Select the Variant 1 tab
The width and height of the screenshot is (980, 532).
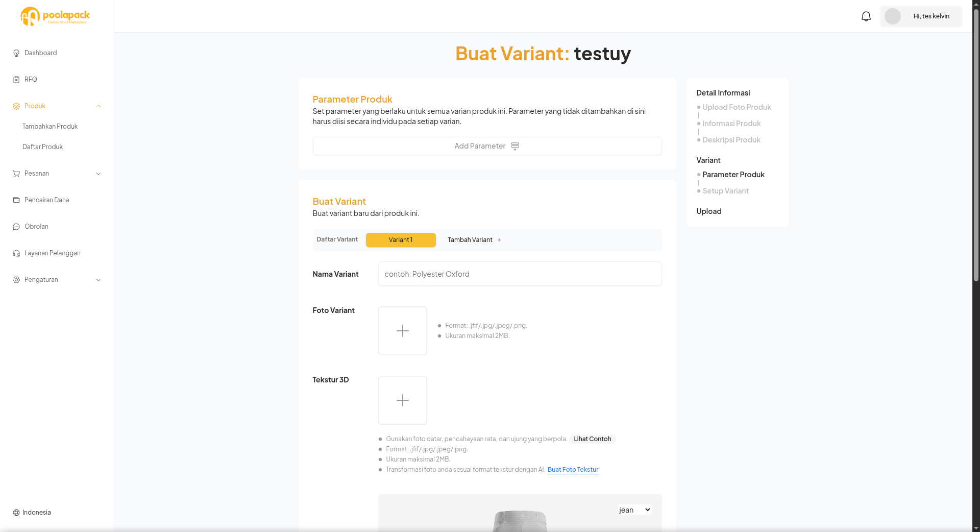point(401,240)
